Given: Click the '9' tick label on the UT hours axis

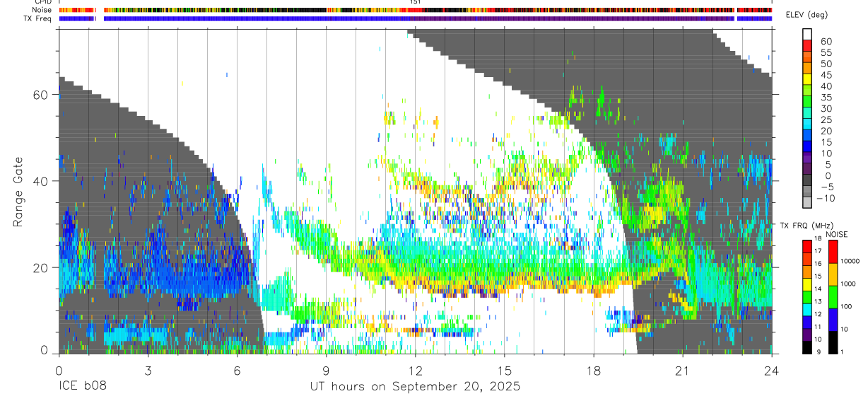Looking at the screenshot, I should pyautogui.click(x=326, y=369).
